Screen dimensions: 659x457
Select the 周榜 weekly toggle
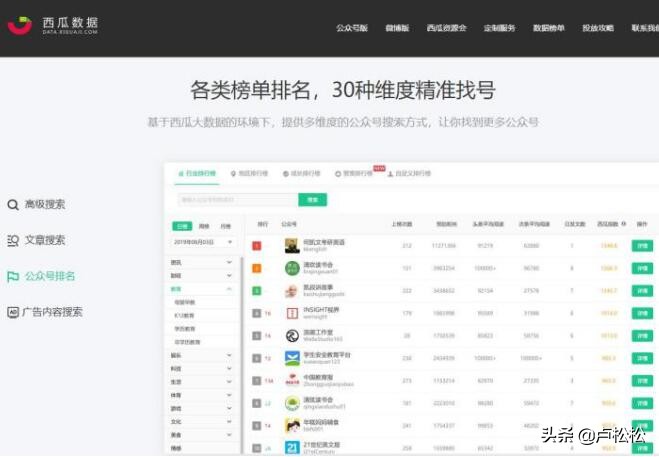tap(204, 226)
